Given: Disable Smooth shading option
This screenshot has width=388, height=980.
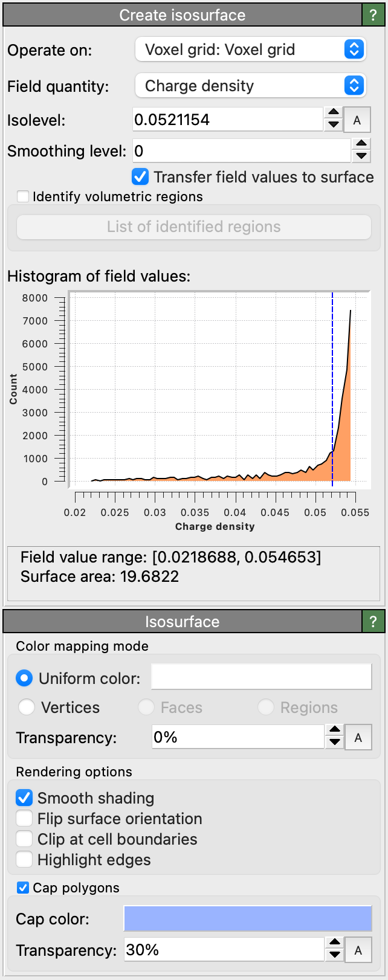Looking at the screenshot, I should 24,798.
